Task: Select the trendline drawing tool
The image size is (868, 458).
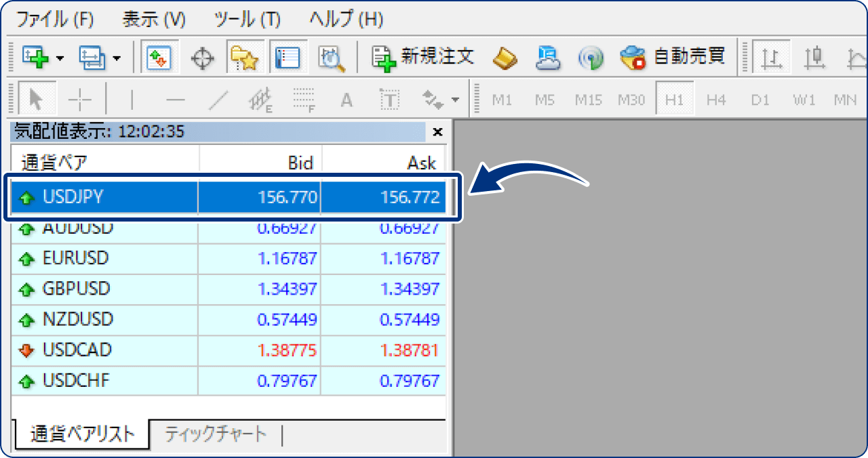Action: (x=218, y=100)
